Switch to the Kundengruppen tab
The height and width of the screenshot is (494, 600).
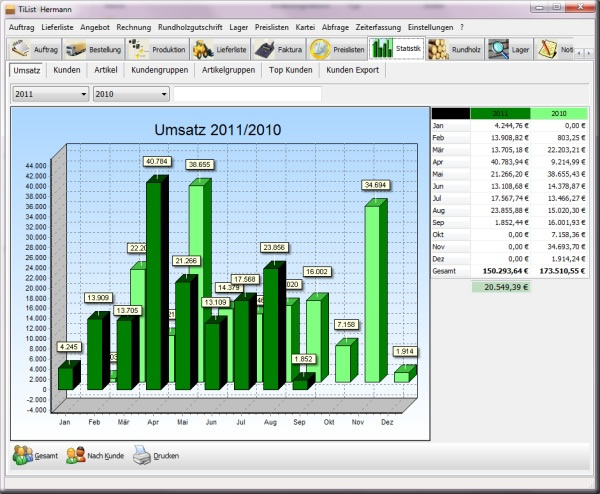pos(160,70)
